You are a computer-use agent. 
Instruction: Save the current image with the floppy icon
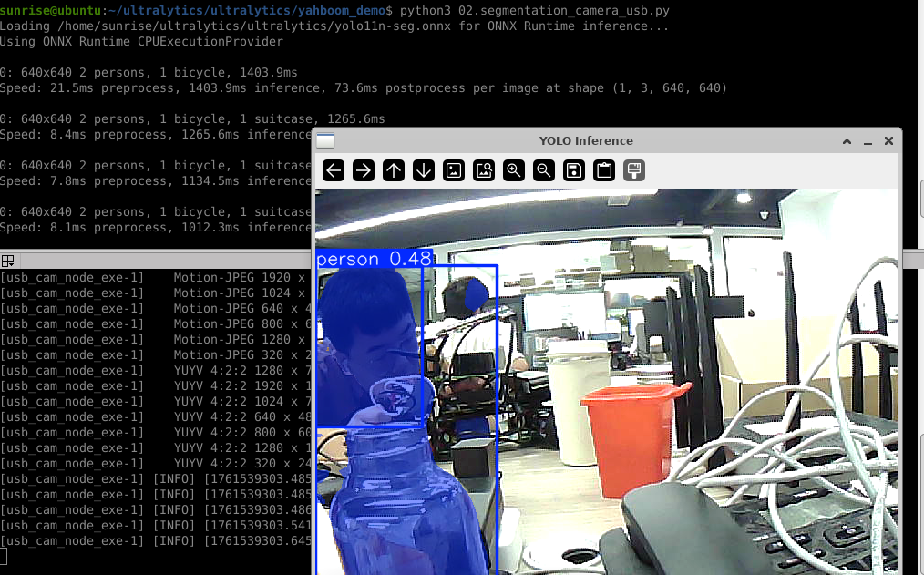pos(574,170)
